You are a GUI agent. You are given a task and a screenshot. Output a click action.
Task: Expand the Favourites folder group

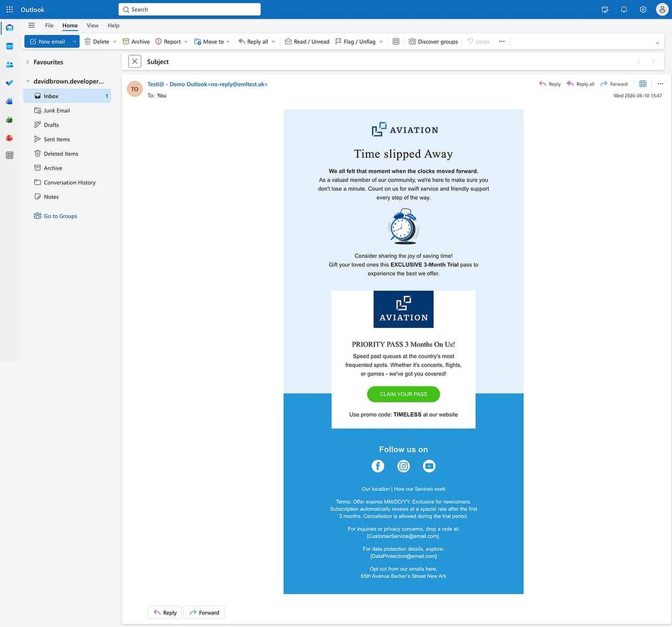(28, 62)
